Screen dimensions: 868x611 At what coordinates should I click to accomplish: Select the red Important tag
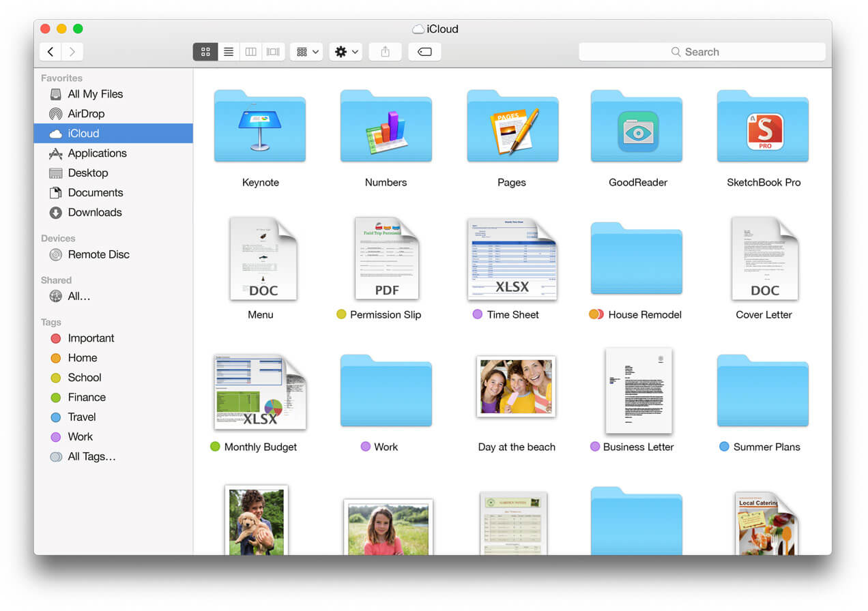91,338
